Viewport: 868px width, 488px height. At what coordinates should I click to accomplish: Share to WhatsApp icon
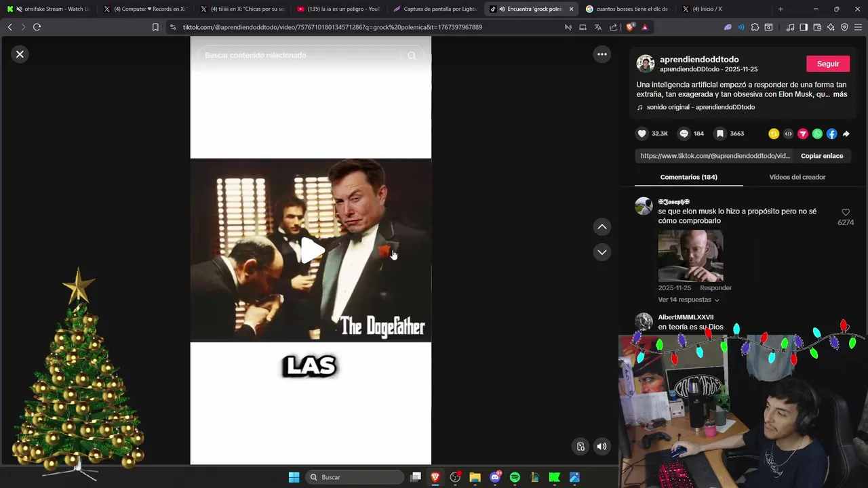tap(817, 134)
